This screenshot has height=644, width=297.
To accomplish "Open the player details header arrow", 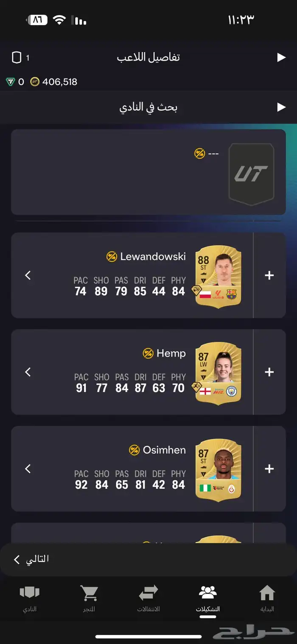I will [281, 57].
